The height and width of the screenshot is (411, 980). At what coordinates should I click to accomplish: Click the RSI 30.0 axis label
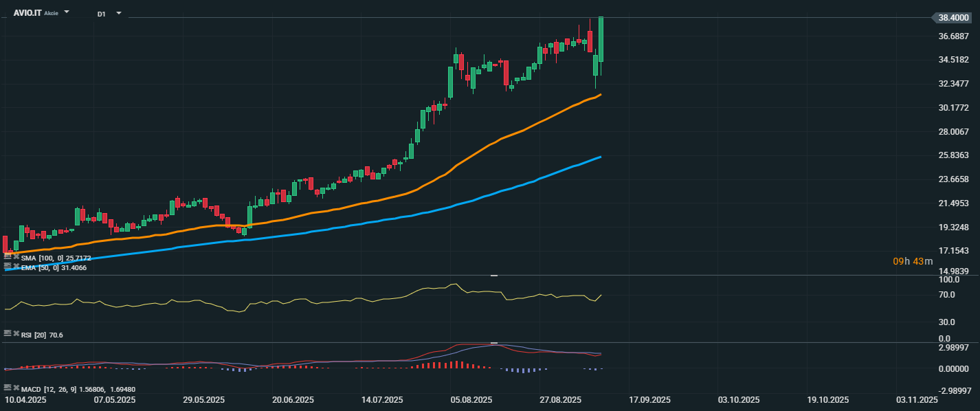point(947,322)
